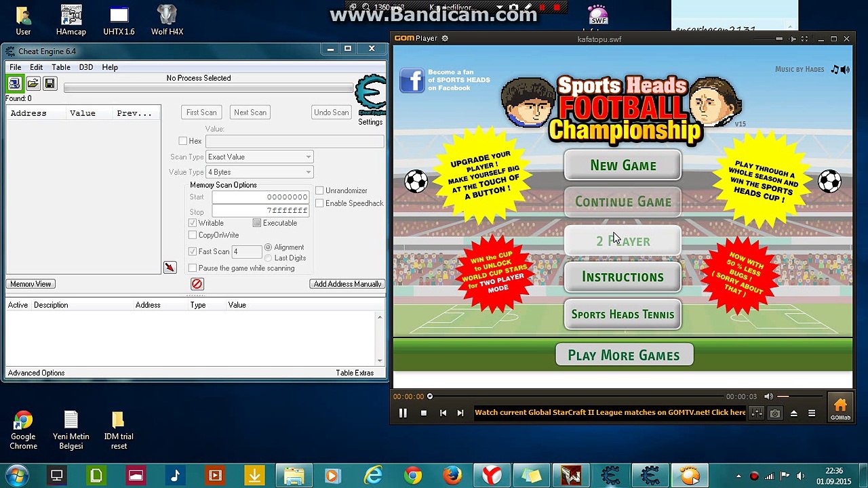Pause playback in GOM Player

pyautogui.click(x=403, y=413)
